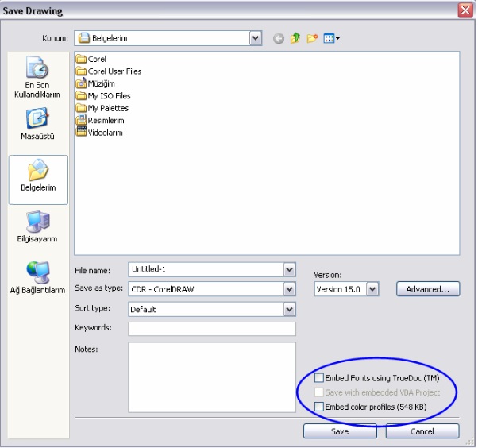Enable Embed color profiles checkbox
The height and width of the screenshot is (448, 478).
coord(319,407)
